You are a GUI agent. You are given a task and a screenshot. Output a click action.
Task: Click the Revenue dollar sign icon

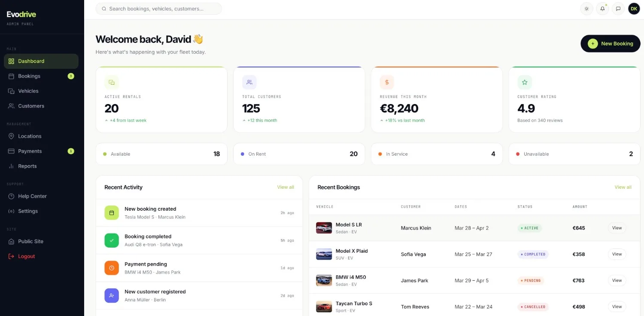[387, 82]
